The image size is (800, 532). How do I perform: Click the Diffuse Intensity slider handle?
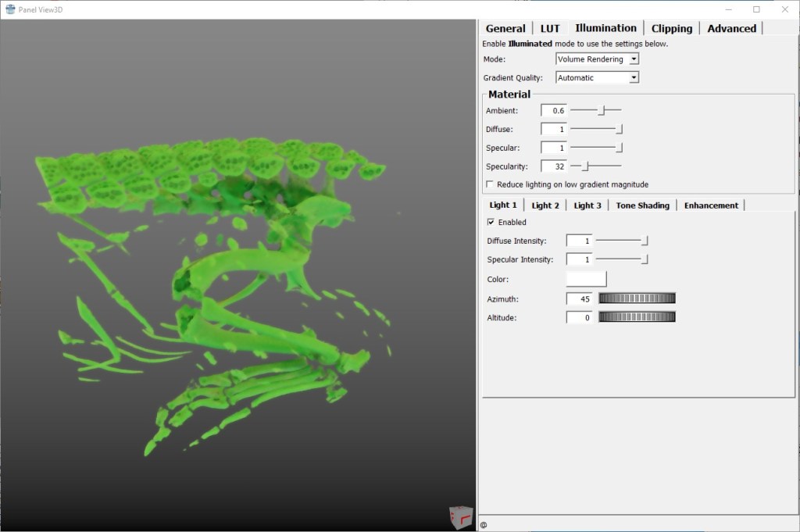point(645,241)
